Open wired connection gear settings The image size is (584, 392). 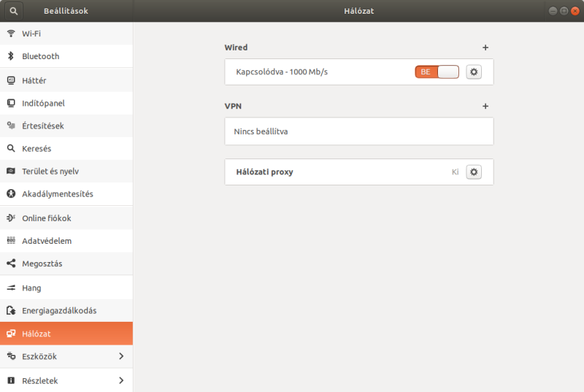pos(474,72)
